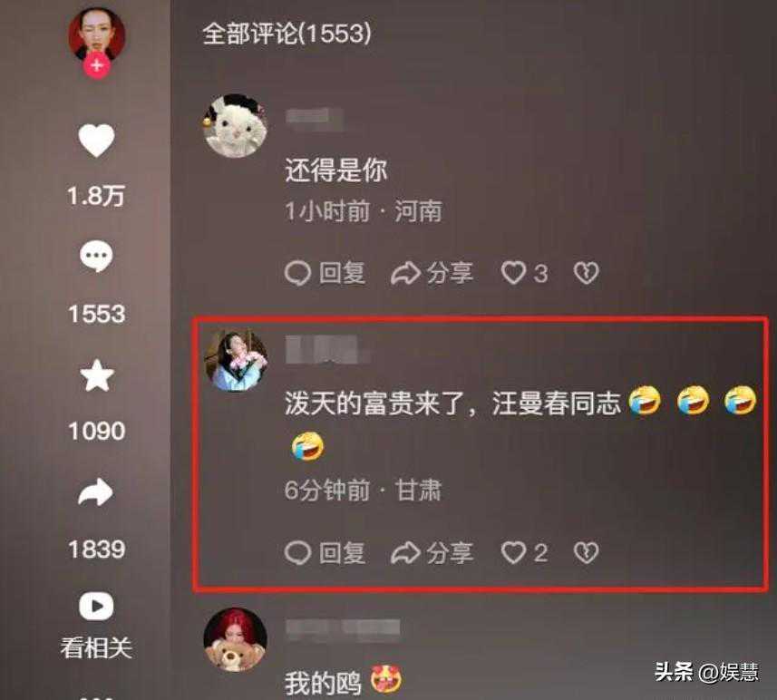
Task: Open the video author's profile avatar
Action: (97, 34)
